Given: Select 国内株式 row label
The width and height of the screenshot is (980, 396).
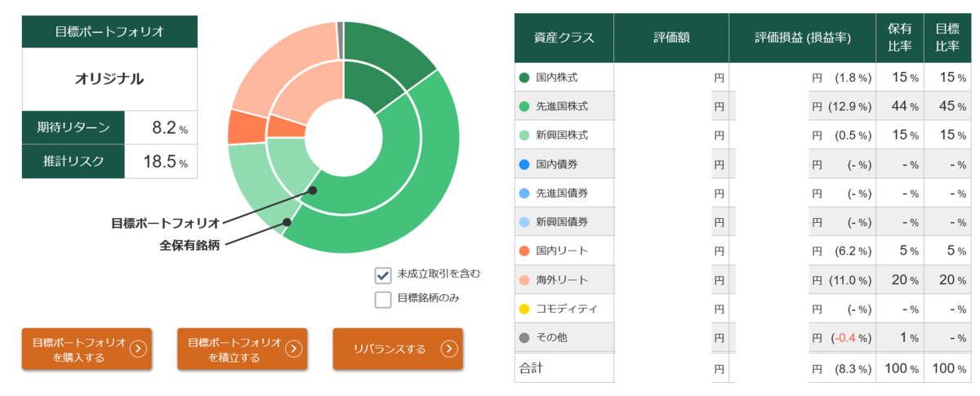Looking at the screenshot, I should point(557,78).
